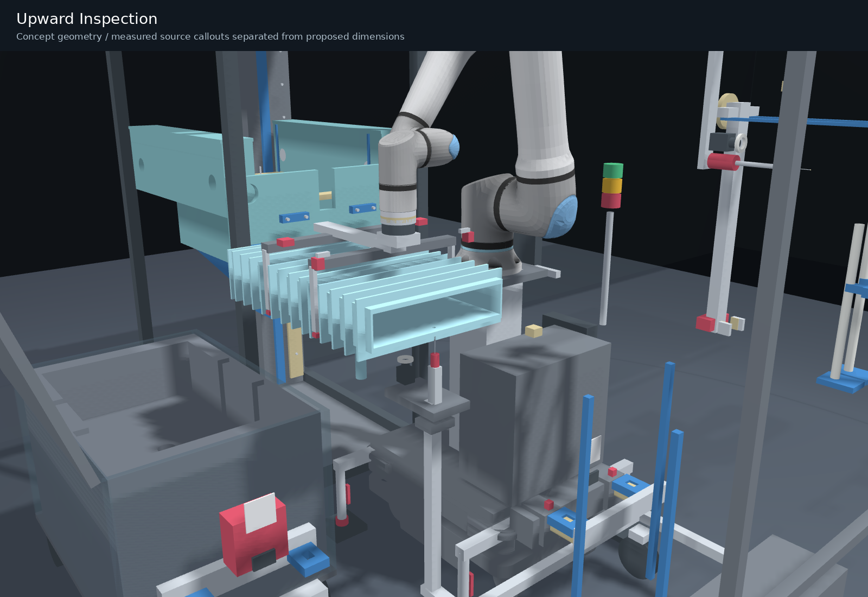Select the open gray bin on left

[163, 450]
